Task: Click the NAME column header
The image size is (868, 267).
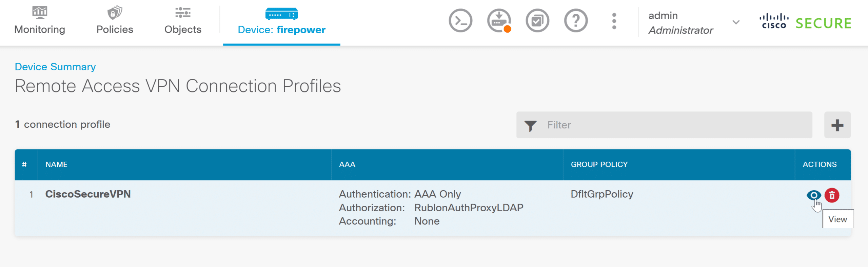Action: tap(57, 164)
